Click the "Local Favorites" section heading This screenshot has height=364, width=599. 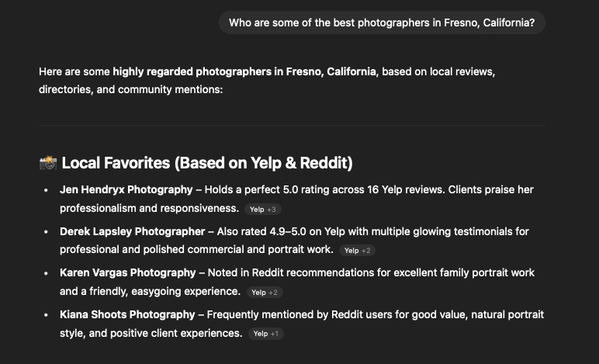pos(206,163)
